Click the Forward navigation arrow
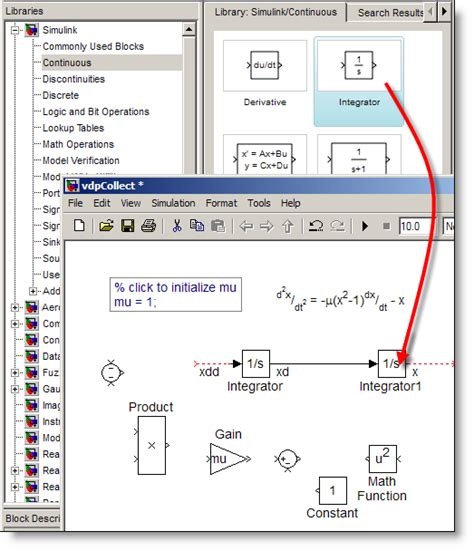The image size is (474, 551). [x=267, y=226]
